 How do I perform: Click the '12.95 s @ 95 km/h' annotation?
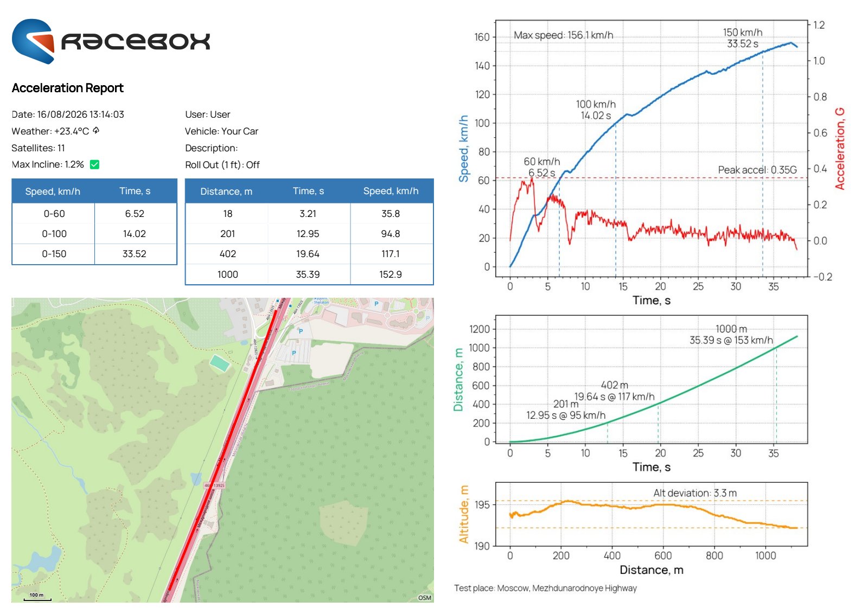(x=566, y=415)
